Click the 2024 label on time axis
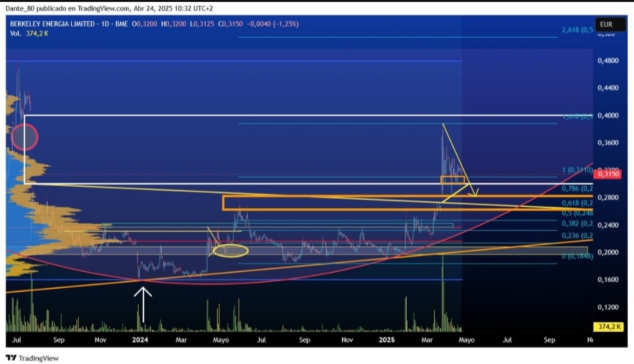 coord(140,340)
